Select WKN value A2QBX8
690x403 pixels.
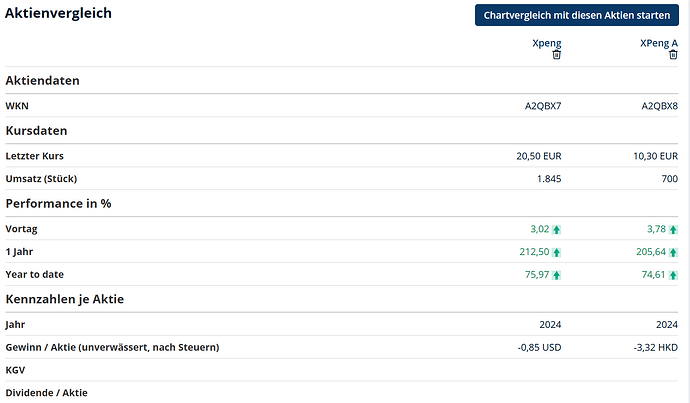tap(659, 106)
